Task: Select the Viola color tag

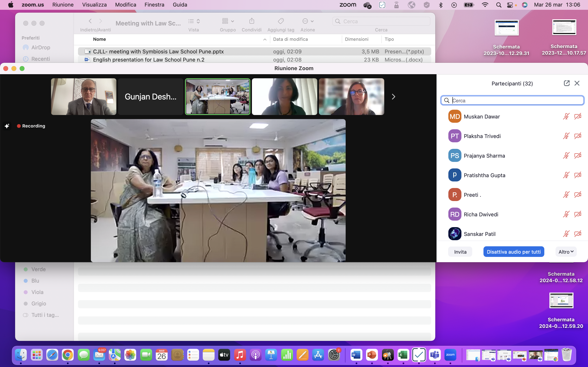Action: pyautogui.click(x=37, y=292)
